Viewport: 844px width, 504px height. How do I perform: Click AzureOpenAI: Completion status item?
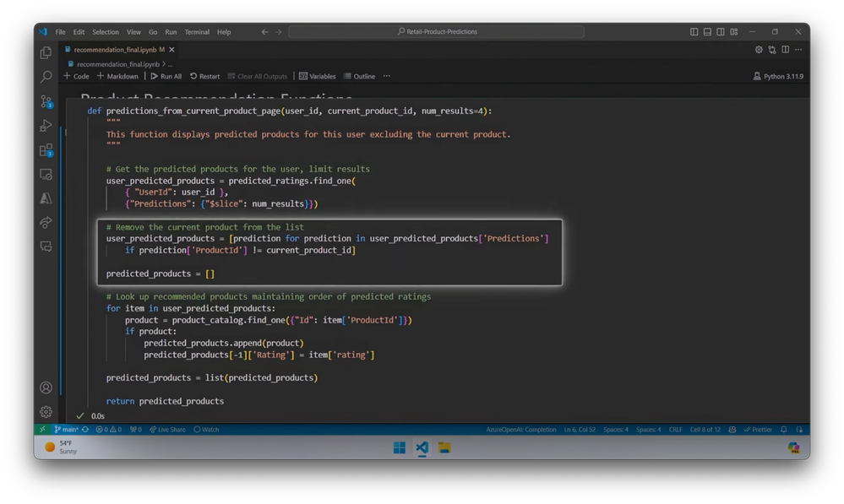[x=521, y=429]
